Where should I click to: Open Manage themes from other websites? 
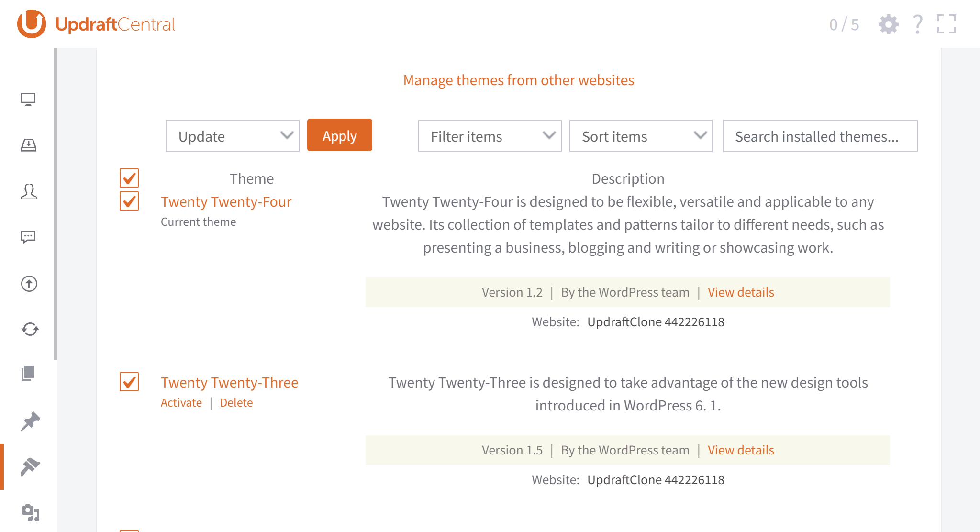518,80
